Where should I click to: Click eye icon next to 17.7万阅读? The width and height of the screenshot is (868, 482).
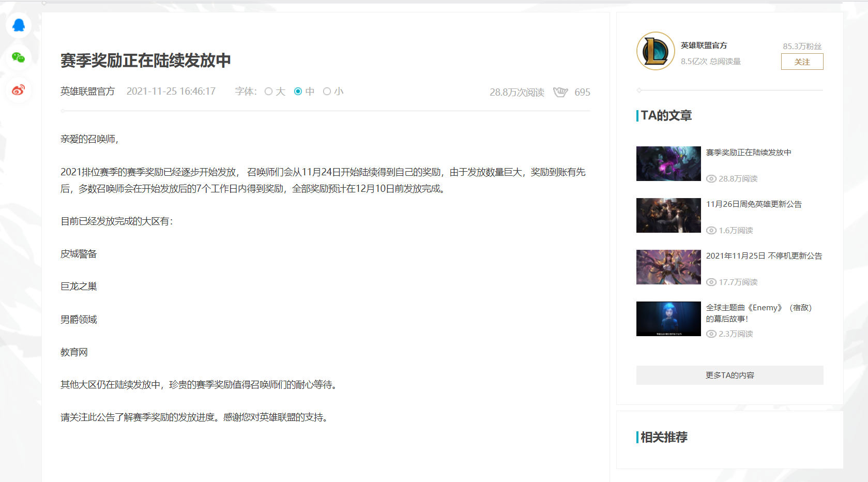click(711, 282)
